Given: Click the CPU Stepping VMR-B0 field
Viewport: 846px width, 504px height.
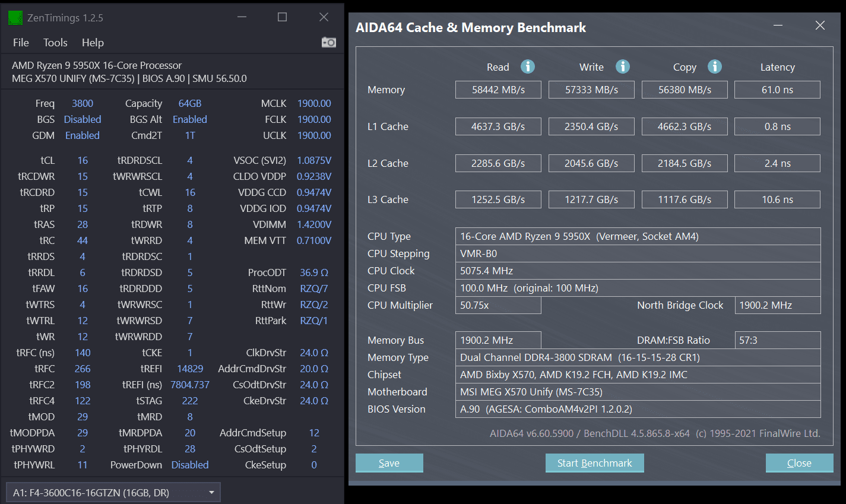Looking at the screenshot, I should coord(638,253).
